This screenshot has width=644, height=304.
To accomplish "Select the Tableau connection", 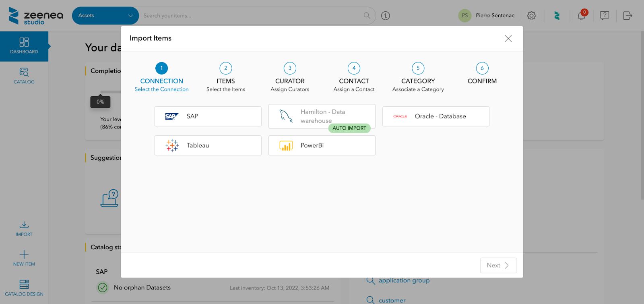I will pos(208,145).
